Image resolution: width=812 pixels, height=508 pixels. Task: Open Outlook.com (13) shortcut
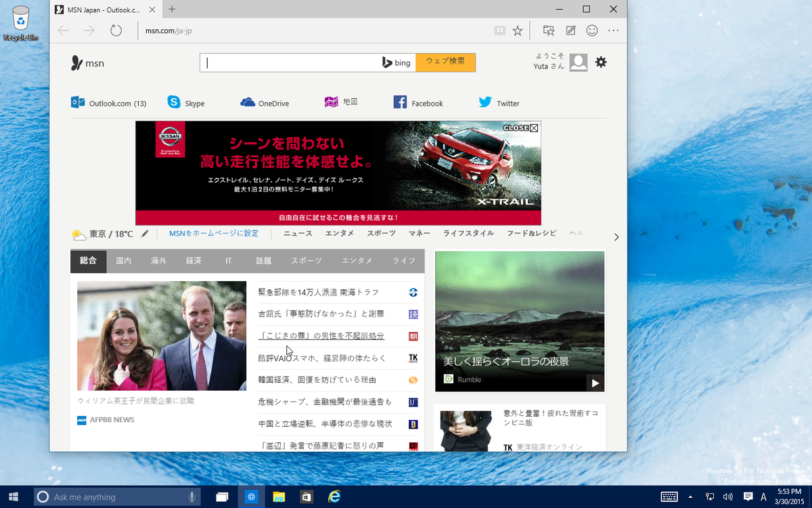click(x=109, y=103)
